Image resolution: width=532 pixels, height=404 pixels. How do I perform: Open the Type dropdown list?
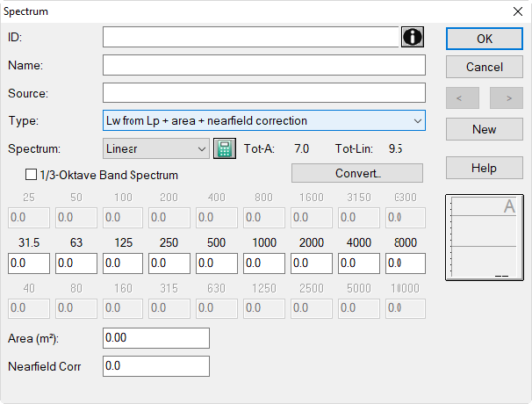[x=264, y=120]
